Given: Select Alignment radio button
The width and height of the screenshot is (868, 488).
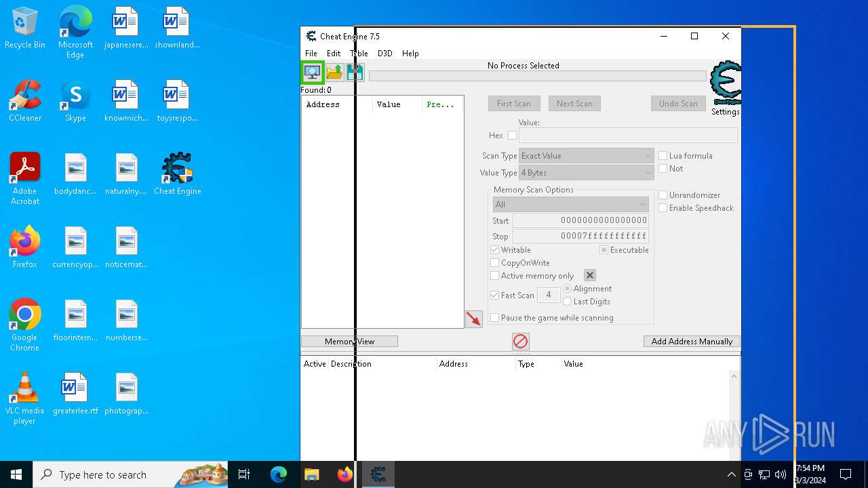Looking at the screenshot, I should click(x=568, y=289).
